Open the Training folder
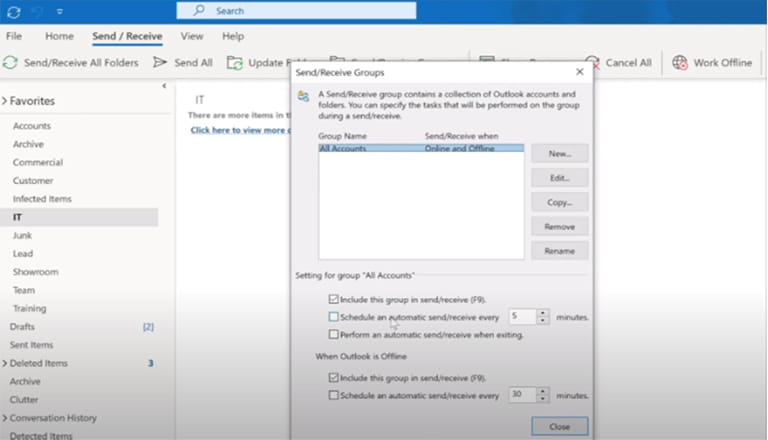768x440 pixels. click(29, 308)
